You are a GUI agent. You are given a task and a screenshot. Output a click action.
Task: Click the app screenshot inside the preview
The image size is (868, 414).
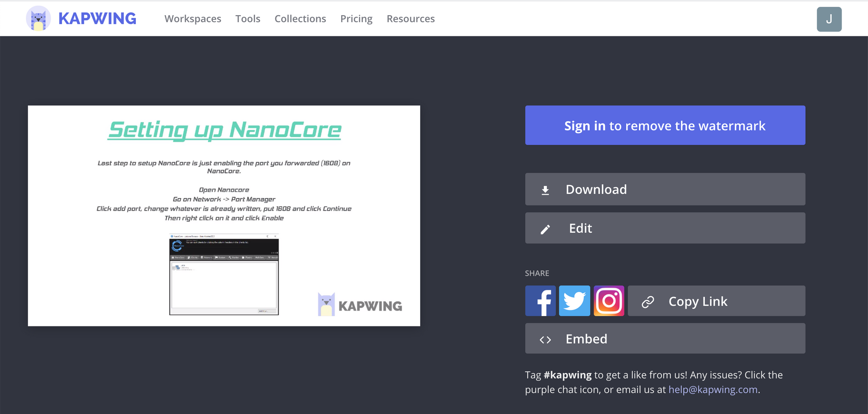224,274
